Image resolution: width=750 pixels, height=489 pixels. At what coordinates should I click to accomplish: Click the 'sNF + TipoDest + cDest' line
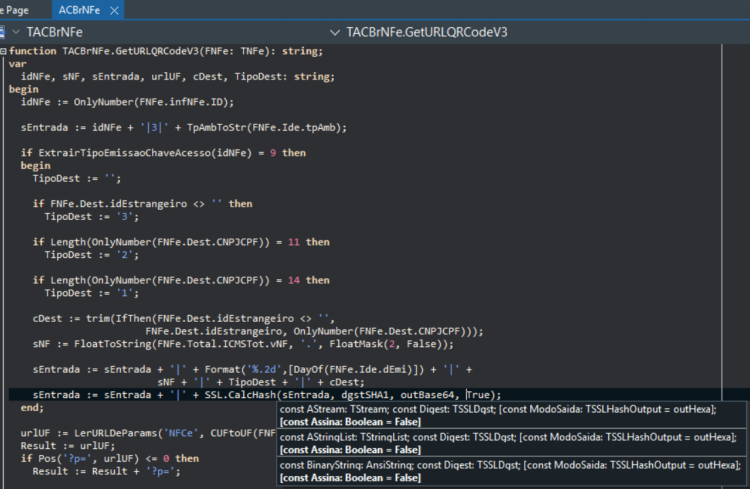(x=261, y=382)
